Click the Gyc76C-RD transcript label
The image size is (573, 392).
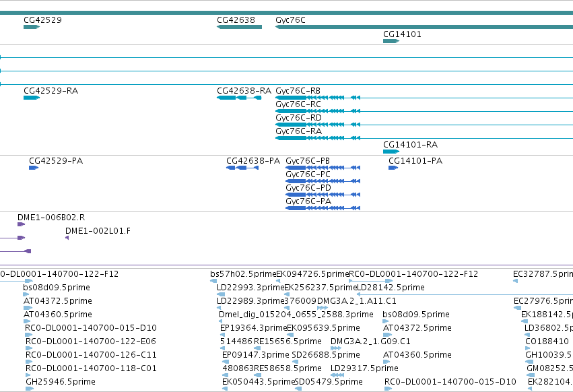pos(298,118)
